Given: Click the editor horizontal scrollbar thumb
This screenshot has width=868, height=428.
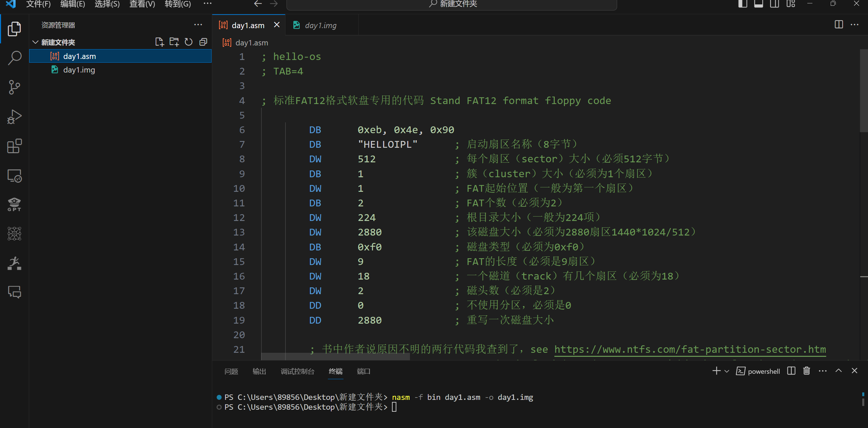Looking at the screenshot, I should (x=336, y=356).
